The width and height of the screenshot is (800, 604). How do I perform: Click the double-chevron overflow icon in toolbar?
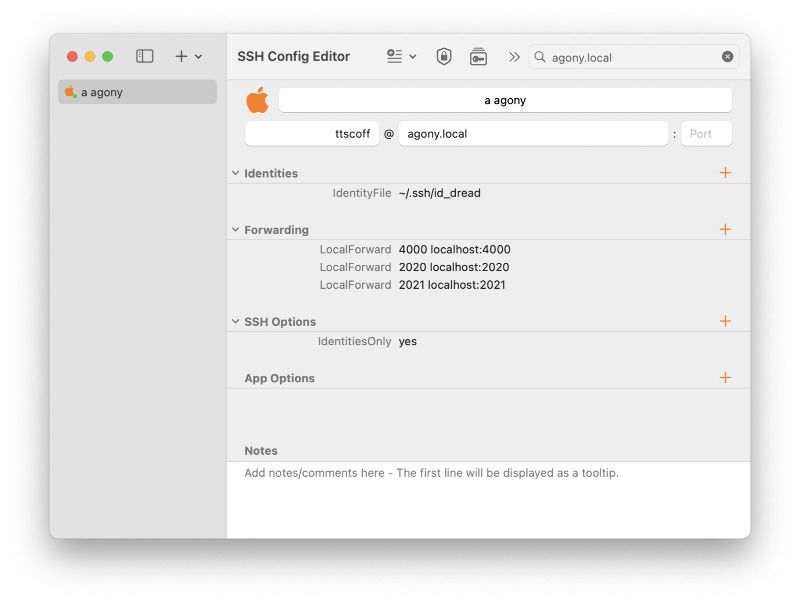coord(514,57)
